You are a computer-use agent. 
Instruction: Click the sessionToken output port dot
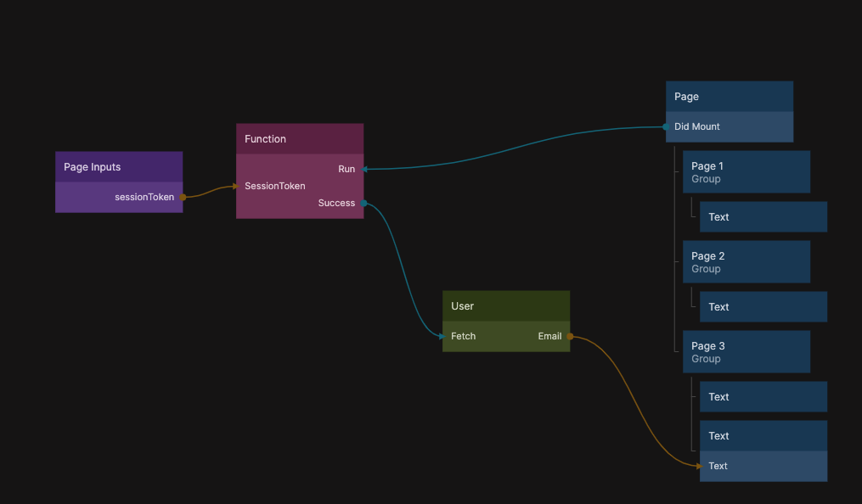tap(183, 197)
